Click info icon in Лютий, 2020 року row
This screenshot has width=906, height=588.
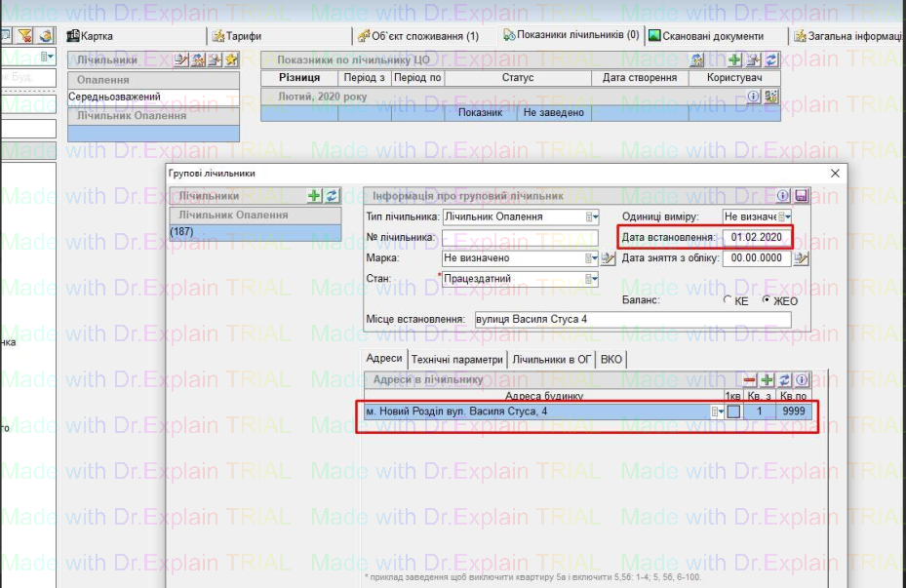click(x=753, y=97)
